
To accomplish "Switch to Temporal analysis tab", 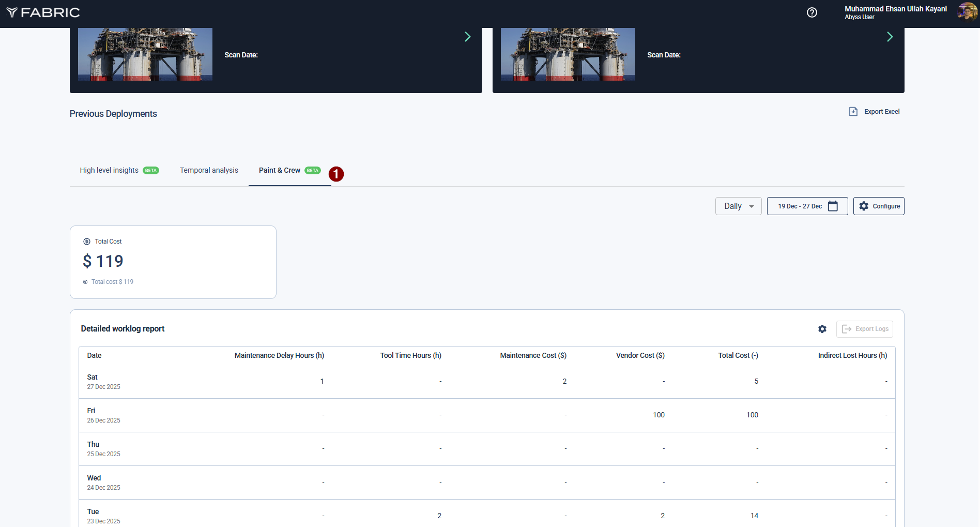I will [209, 171].
